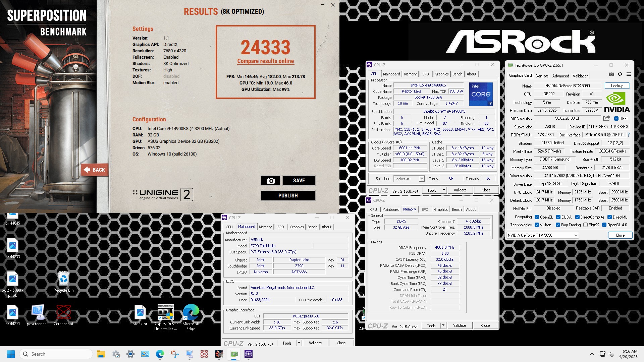
Task: Toggle the DirectCompute checkbox
Action: click(x=577, y=217)
